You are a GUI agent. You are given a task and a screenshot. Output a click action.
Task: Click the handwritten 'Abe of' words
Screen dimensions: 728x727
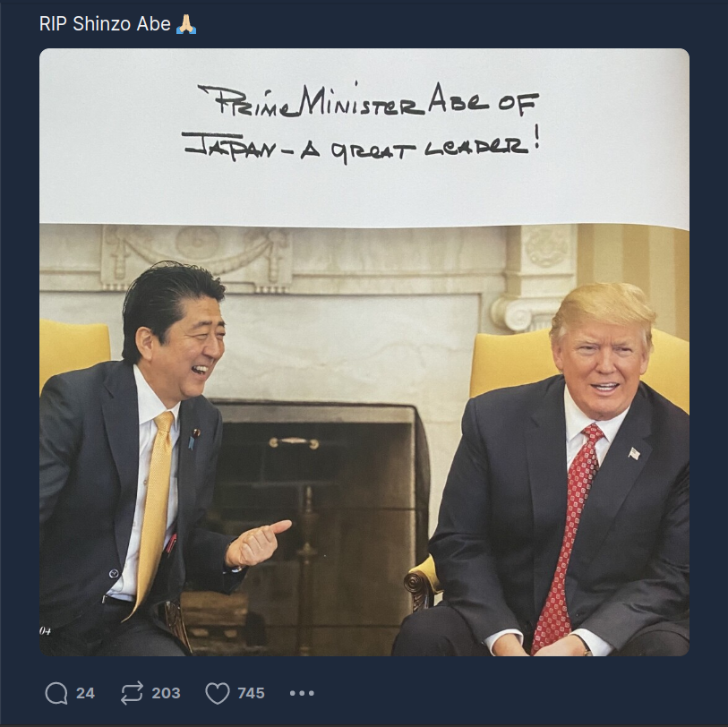pyautogui.click(x=483, y=101)
